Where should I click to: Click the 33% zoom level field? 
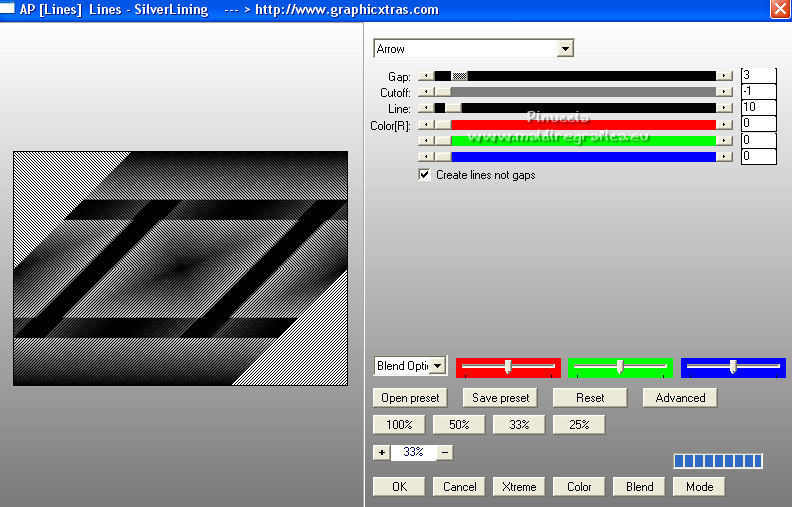pos(413,452)
